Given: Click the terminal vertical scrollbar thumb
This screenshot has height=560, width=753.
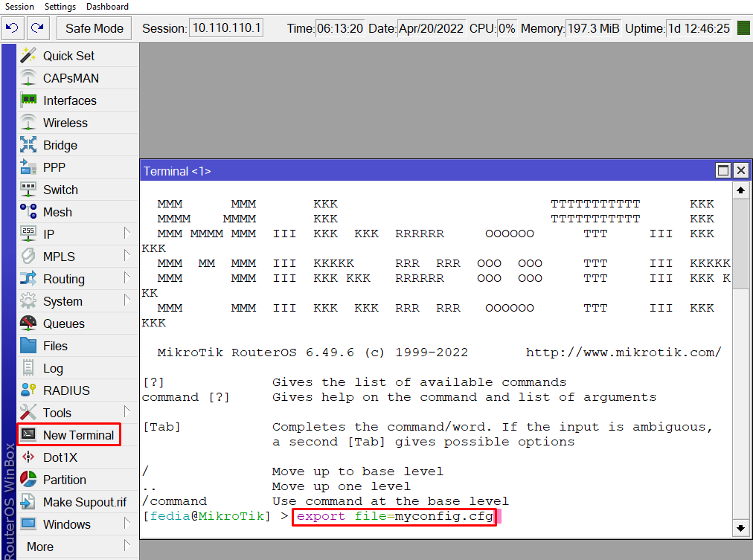Looking at the screenshot, I should click(740, 244).
